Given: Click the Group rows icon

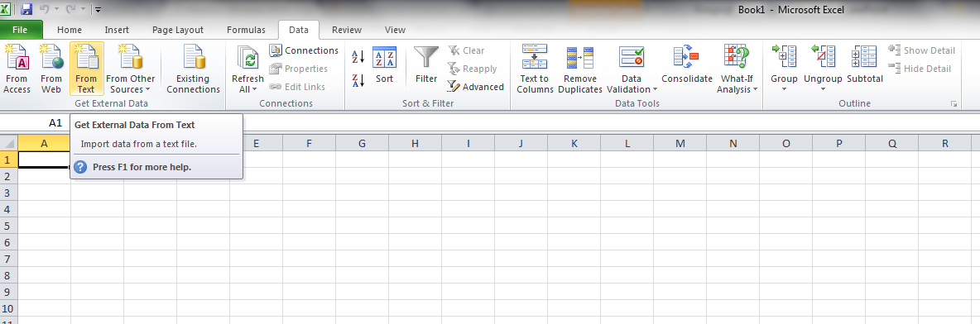Looking at the screenshot, I should click(784, 57).
